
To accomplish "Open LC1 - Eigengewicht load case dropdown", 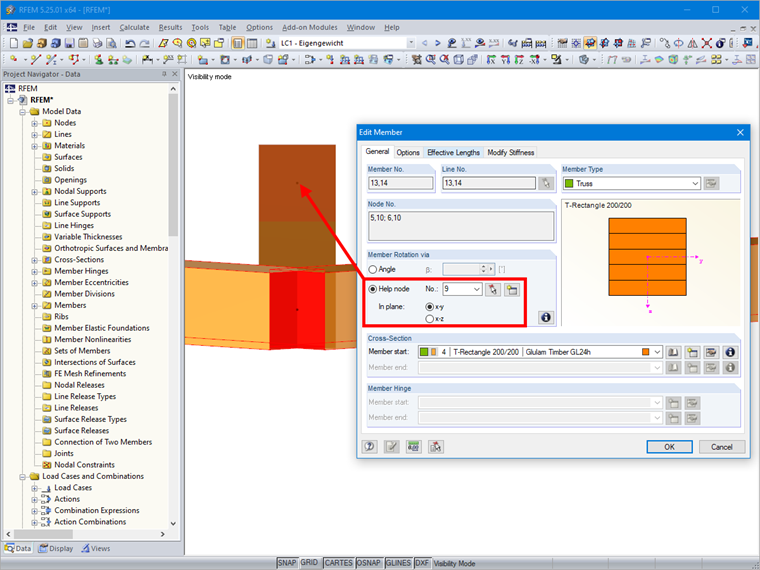I will tap(411, 43).
